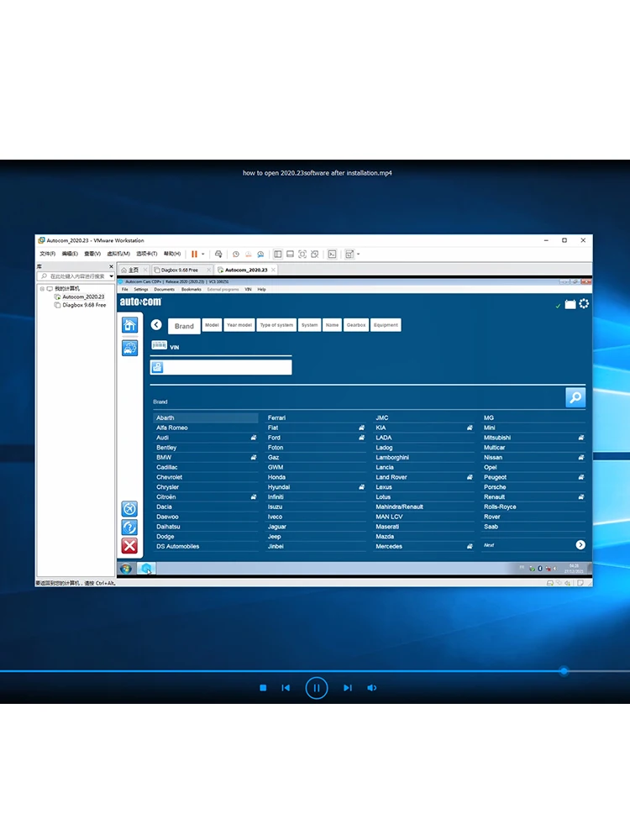The image size is (630, 840).
Task: Go to next brand page arrow
Action: pos(580,545)
